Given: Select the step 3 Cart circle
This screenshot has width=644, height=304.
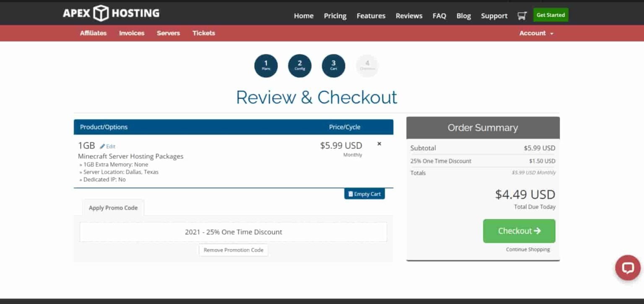Looking at the screenshot, I should (x=333, y=66).
